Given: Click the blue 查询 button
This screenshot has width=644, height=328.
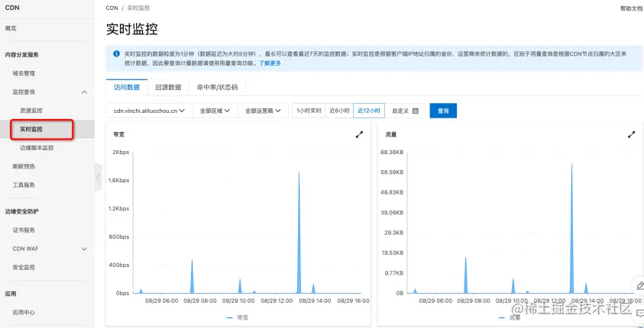Looking at the screenshot, I should pyautogui.click(x=443, y=111).
